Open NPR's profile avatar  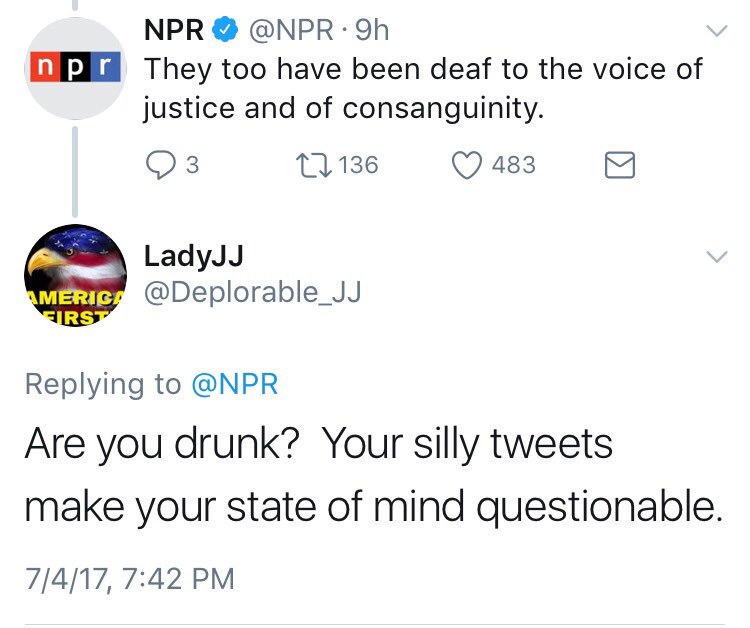(76, 68)
